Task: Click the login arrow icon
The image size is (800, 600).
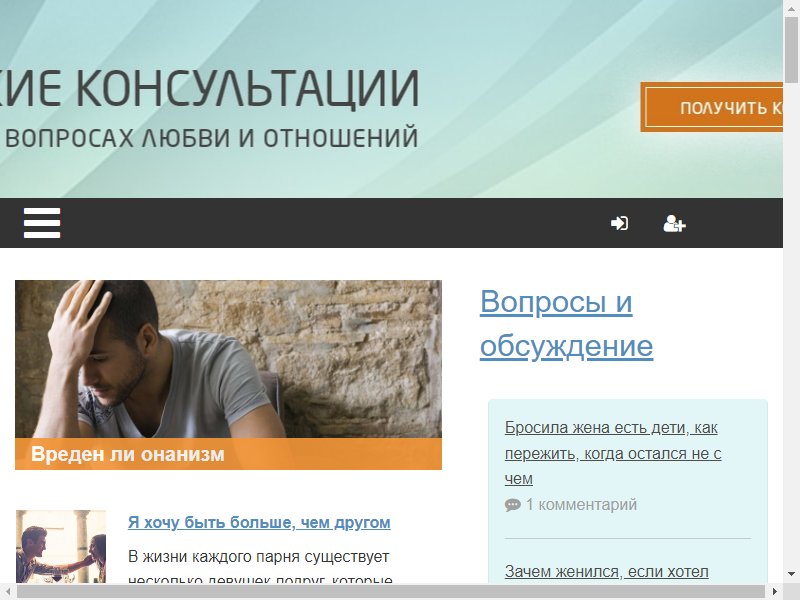Action: 619,223
